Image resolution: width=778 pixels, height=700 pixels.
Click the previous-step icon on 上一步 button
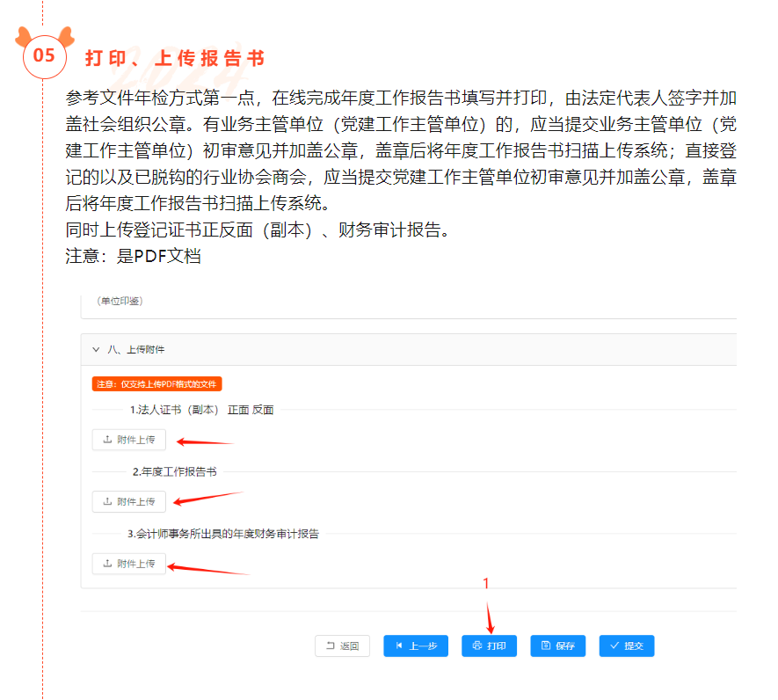click(399, 645)
